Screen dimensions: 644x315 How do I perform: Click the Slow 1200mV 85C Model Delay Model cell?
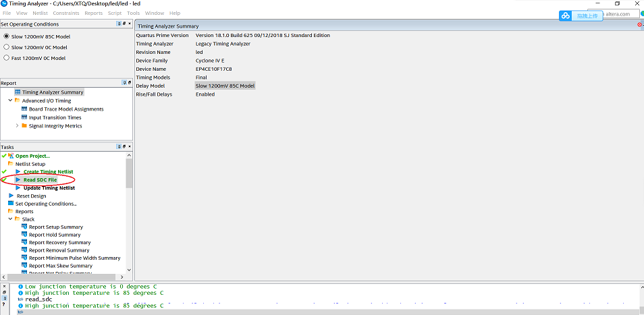click(225, 86)
